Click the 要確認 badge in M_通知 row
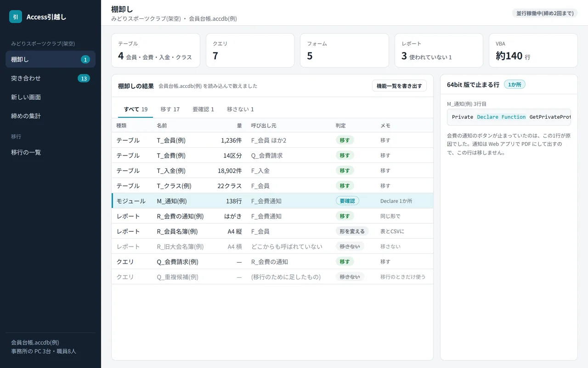Image resolution: width=588 pixels, height=368 pixels. pos(347,201)
